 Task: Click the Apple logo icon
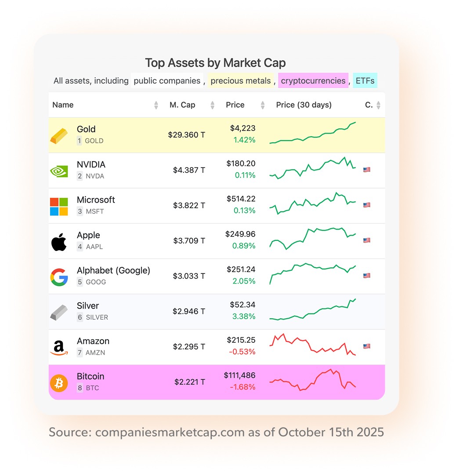point(59,240)
